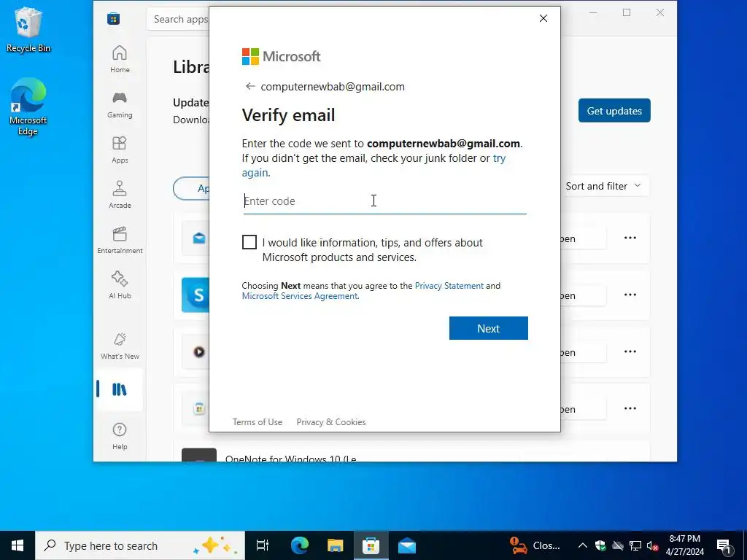Image resolution: width=747 pixels, height=560 pixels.
Task: Open Privacy & Cookies link
Action: click(x=331, y=422)
